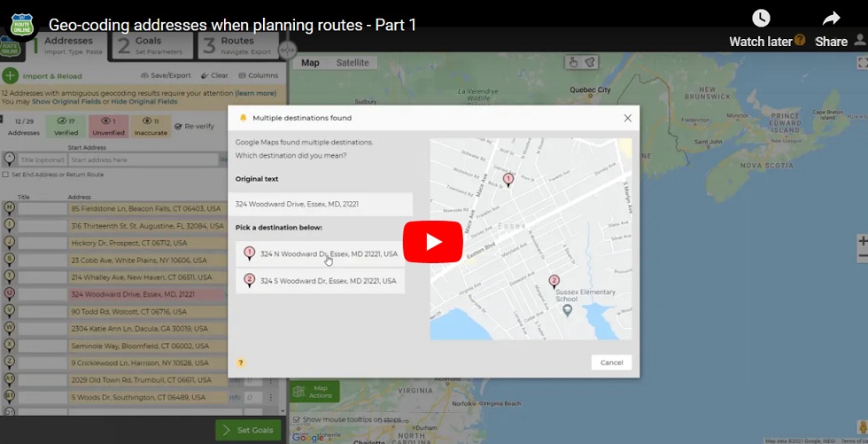Cancel the Multiple destinations dialog
The height and width of the screenshot is (444, 868).
tap(612, 362)
